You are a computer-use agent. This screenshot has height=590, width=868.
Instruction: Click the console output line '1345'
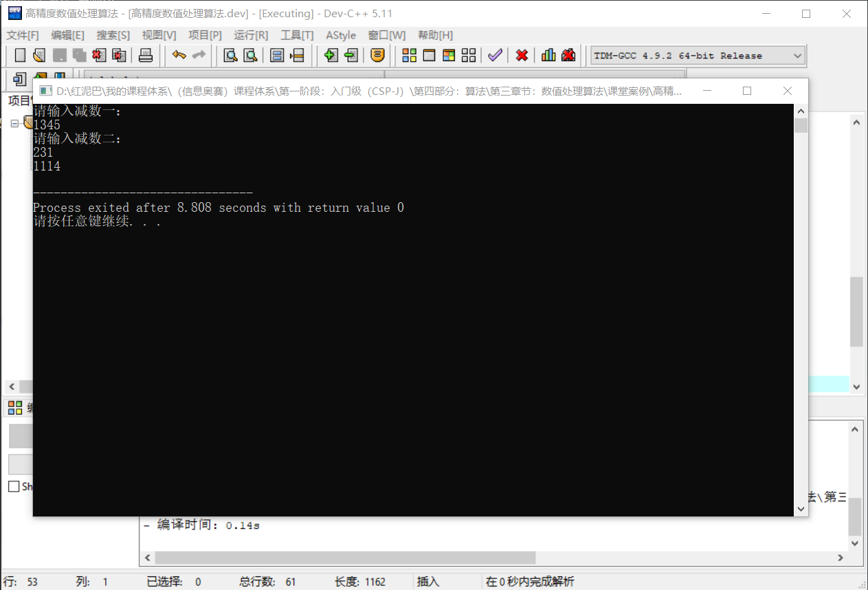tap(47, 125)
